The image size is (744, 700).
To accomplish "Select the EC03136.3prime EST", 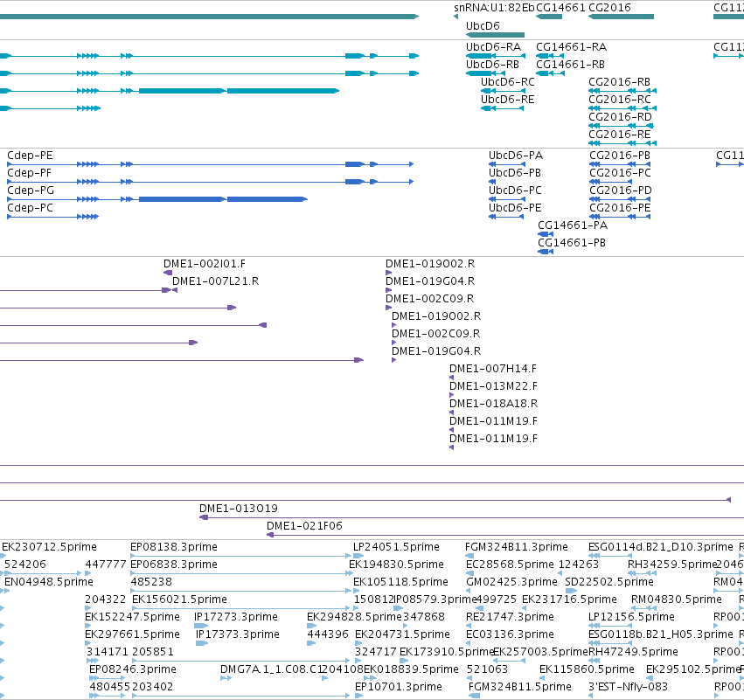I will pyautogui.click(x=510, y=635).
